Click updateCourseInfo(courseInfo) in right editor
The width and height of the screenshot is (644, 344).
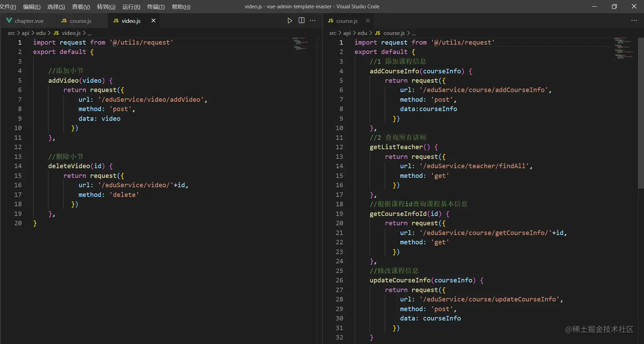pyautogui.click(x=423, y=280)
